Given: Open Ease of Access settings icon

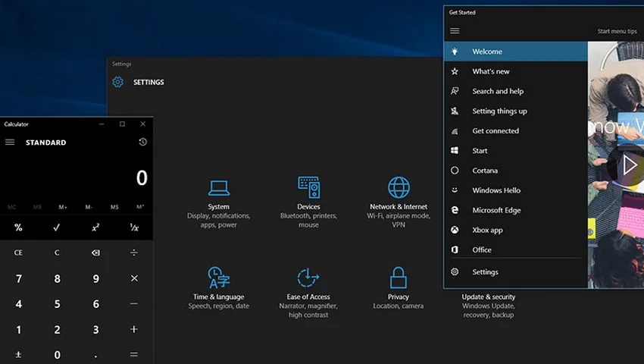Looking at the screenshot, I should [x=308, y=278].
